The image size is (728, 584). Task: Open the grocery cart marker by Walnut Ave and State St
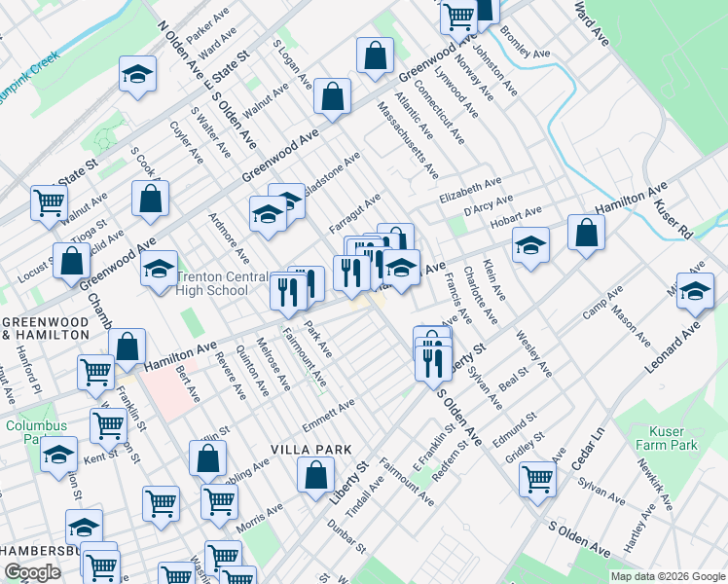[50, 203]
